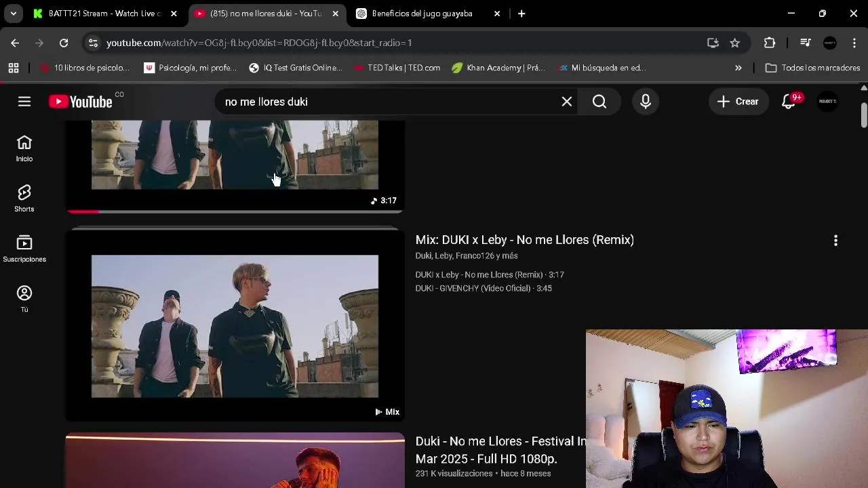Open Chrome extensions puzzle icon
This screenshot has width=868, height=488.
770,43
